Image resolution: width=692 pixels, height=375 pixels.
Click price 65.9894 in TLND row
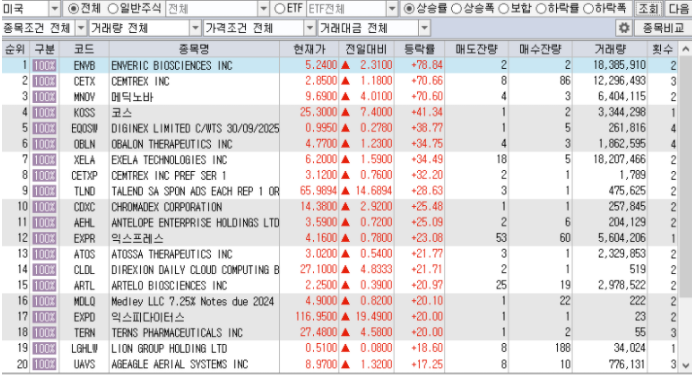point(318,191)
